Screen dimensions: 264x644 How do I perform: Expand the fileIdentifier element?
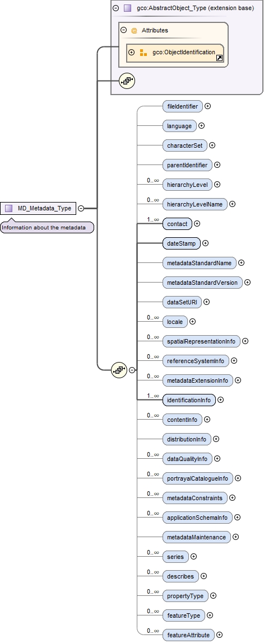click(207, 106)
